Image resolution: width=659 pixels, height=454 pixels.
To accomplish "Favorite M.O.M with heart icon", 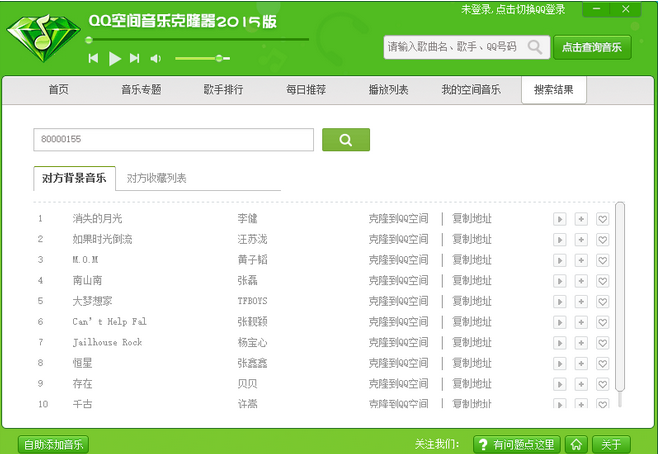I will (x=602, y=260).
